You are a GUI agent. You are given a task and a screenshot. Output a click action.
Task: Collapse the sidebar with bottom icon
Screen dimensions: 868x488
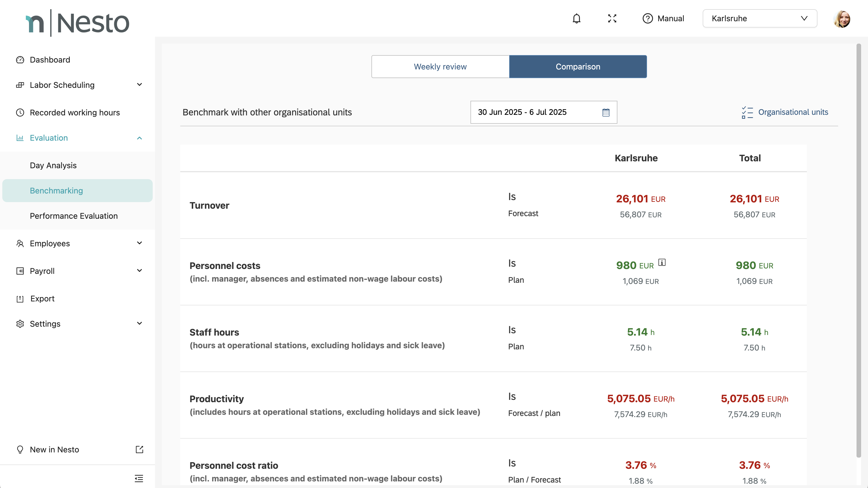(139, 478)
